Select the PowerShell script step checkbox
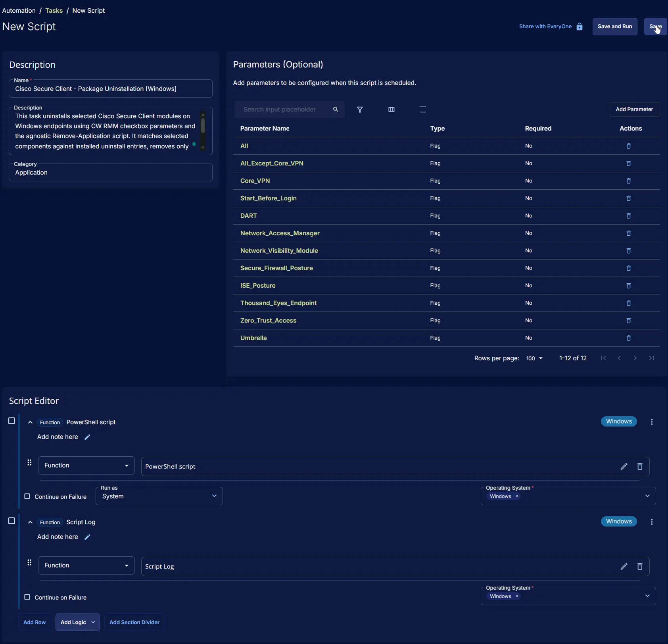 tap(12, 421)
